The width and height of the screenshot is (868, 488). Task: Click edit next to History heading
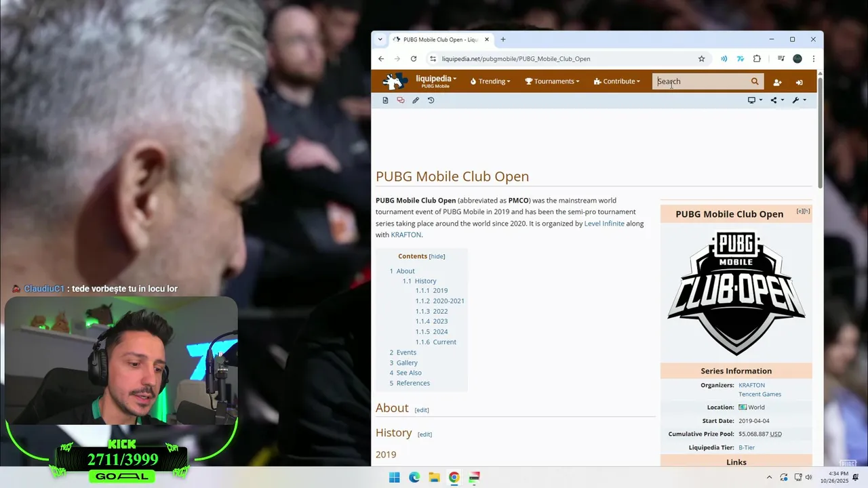425,434
